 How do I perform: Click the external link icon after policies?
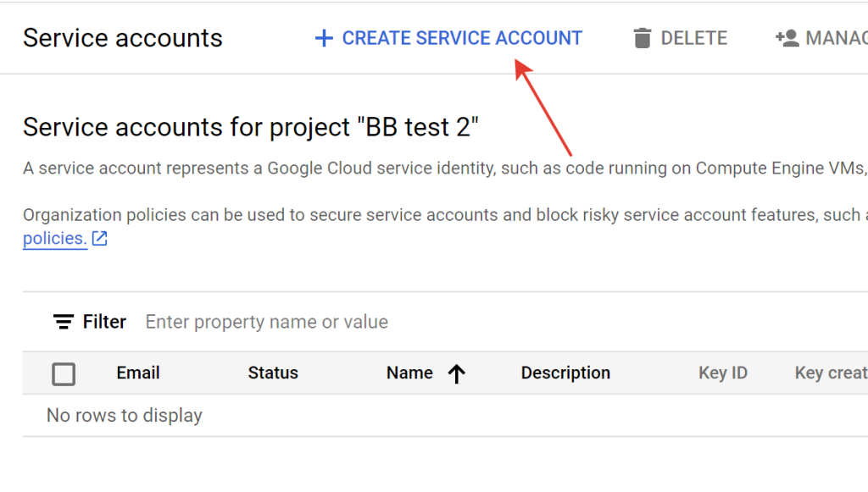coord(100,238)
